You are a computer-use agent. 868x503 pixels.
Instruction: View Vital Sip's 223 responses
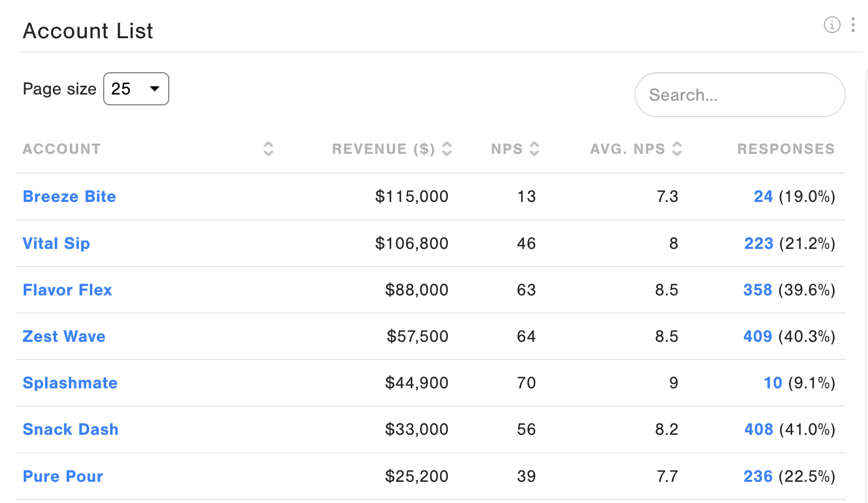coord(759,243)
